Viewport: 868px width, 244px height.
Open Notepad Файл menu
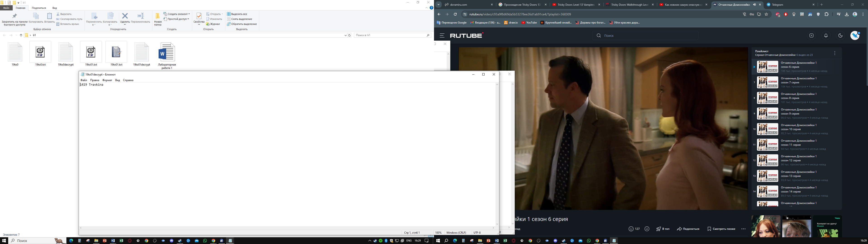pos(84,80)
